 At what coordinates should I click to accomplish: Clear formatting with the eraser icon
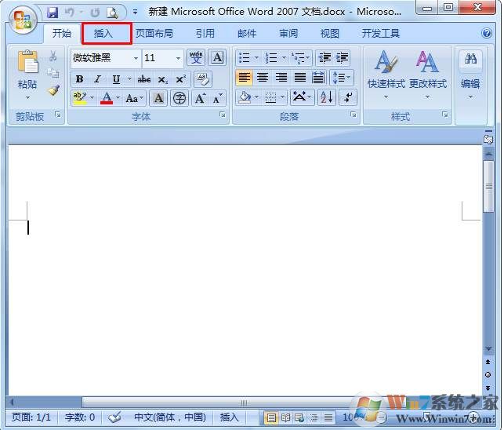pyautogui.click(x=203, y=79)
